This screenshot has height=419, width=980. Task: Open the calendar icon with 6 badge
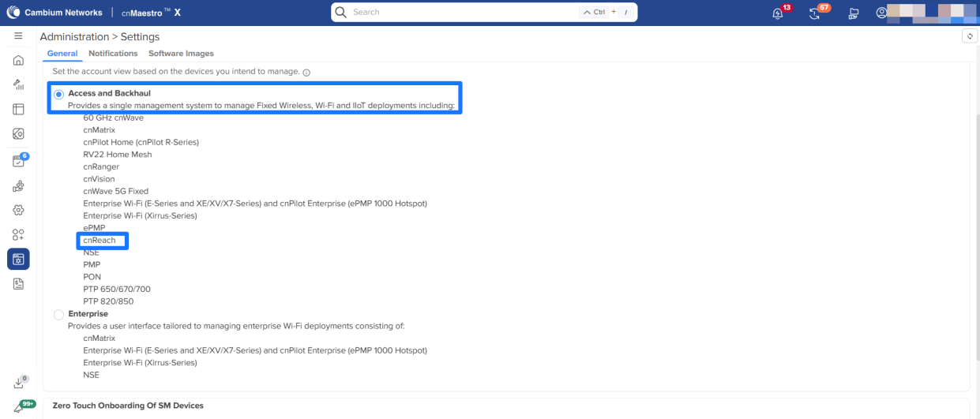(18, 161)
